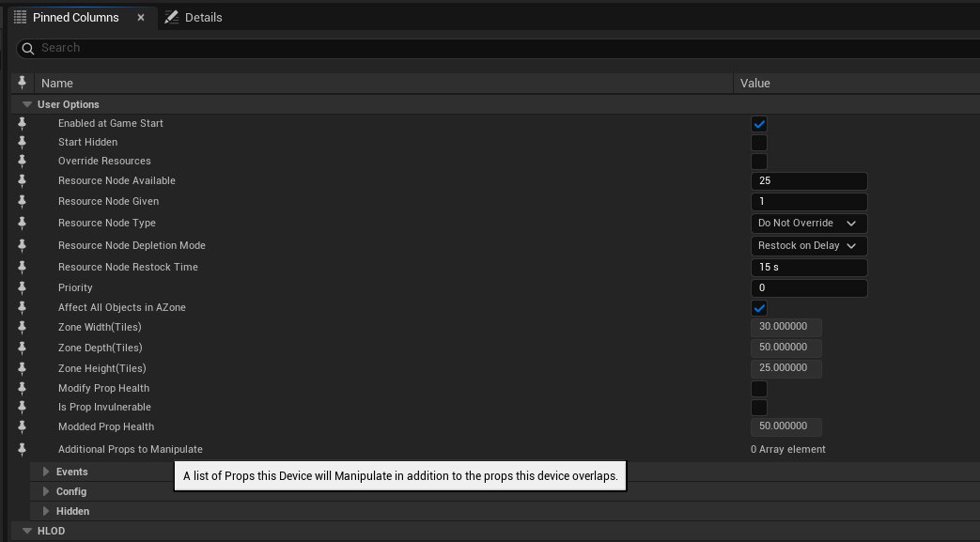Image resolution: width=980 pixels, height=542 pixels.
Task: Select the Affect All Objects in AZone label
Action: [122, 307]
